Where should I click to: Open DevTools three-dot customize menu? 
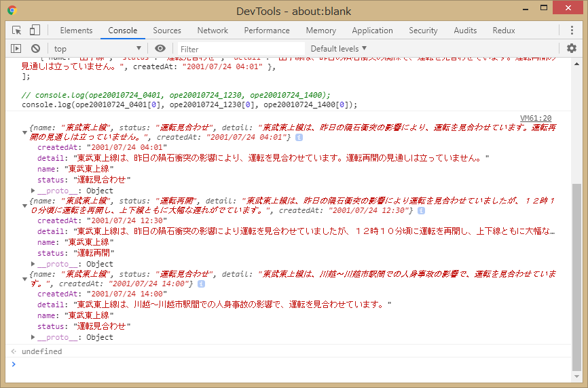[x=572, y=31]
